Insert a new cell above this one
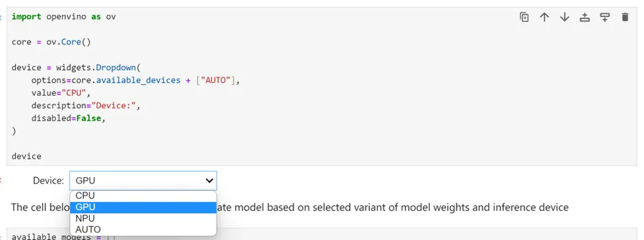 pos(585,17)
